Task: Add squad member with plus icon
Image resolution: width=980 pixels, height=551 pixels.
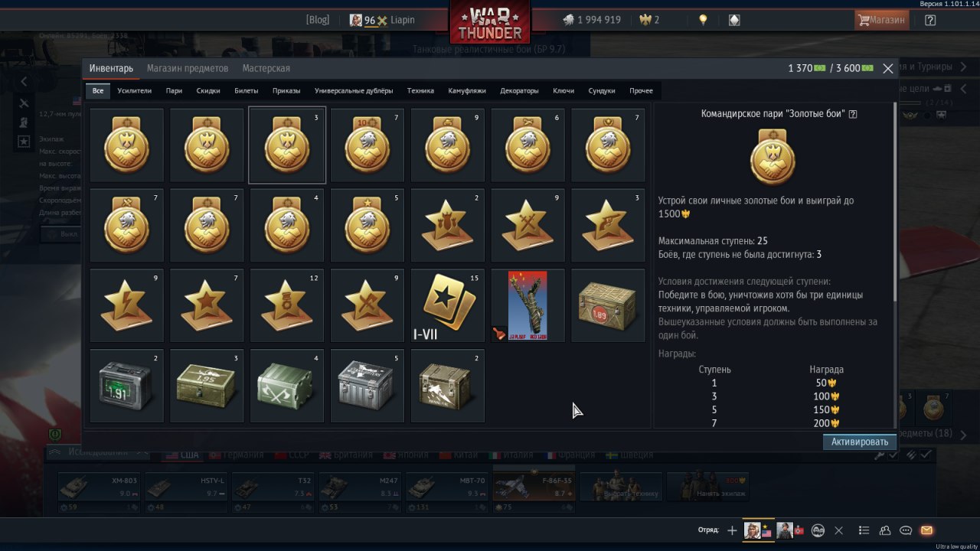Action: pos(732,530)
